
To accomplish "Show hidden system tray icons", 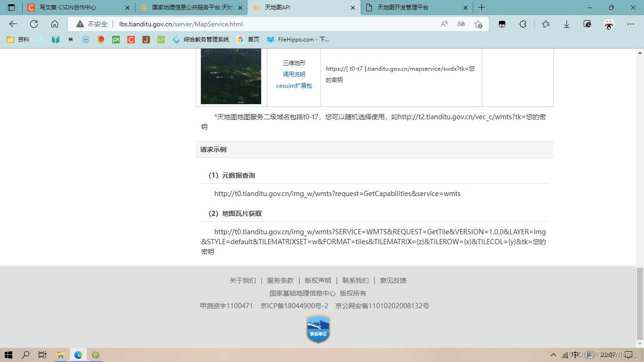I will [x=553, y=355].
